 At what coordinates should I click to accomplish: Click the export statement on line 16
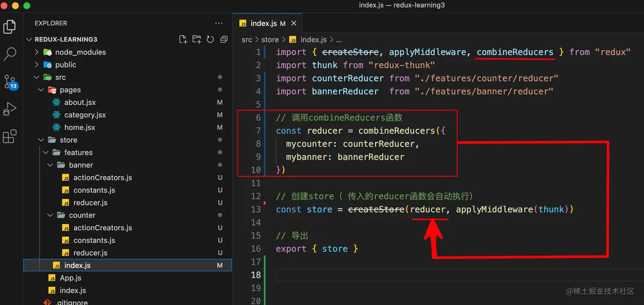pos(317,249)
